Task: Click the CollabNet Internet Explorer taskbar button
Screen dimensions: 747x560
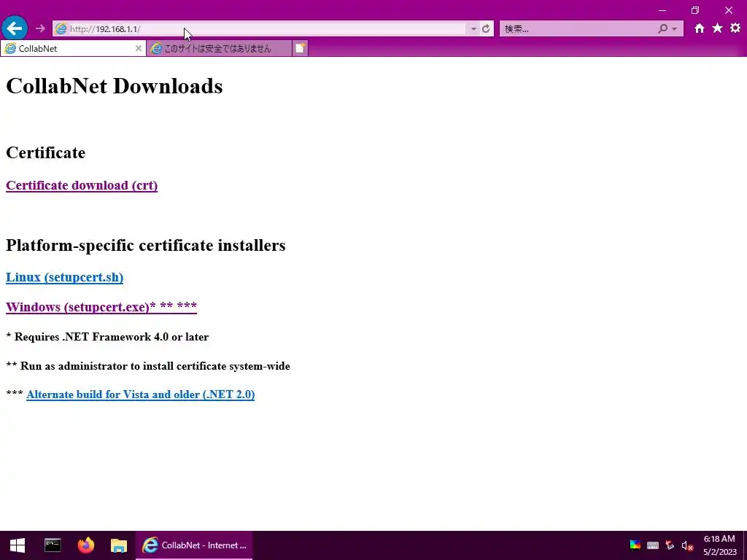Action: pos(194,545)
